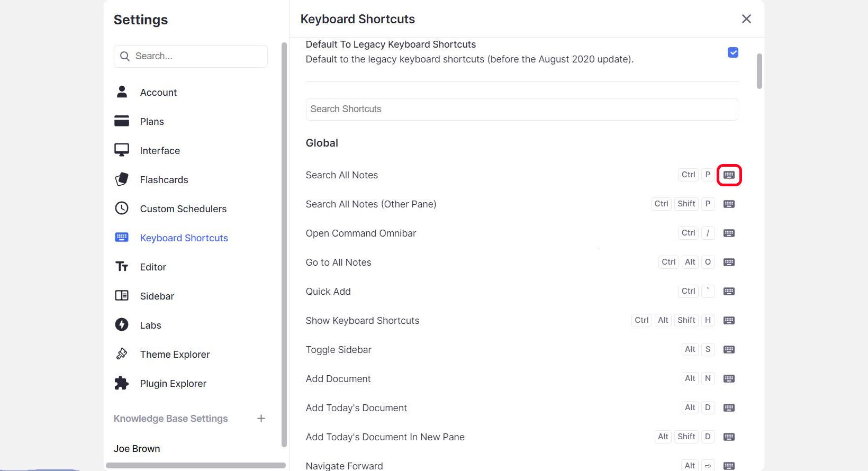Click the shortcuts list vertical scrollbar
868x471 pixels.
pos(759,71)
